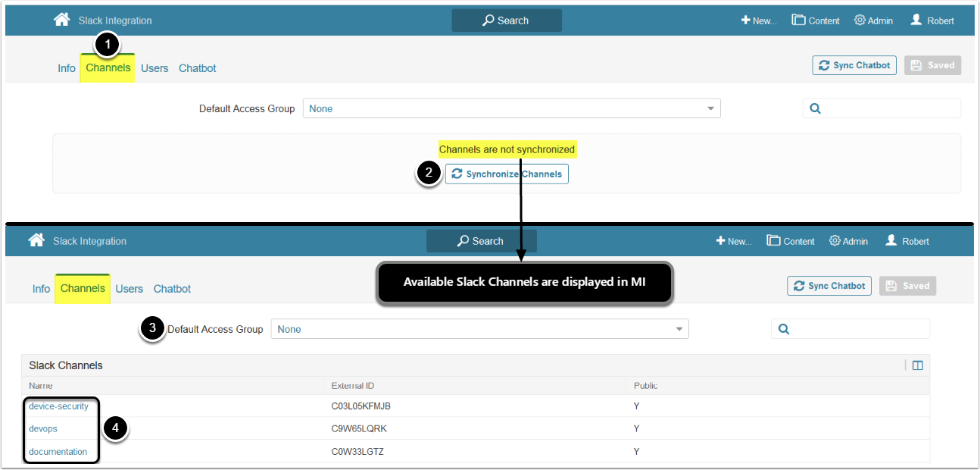The width and height of the screenshot is (980, 470).
Task: Select external ID C03L05KFMJB
Action: (x=361, y=406)
